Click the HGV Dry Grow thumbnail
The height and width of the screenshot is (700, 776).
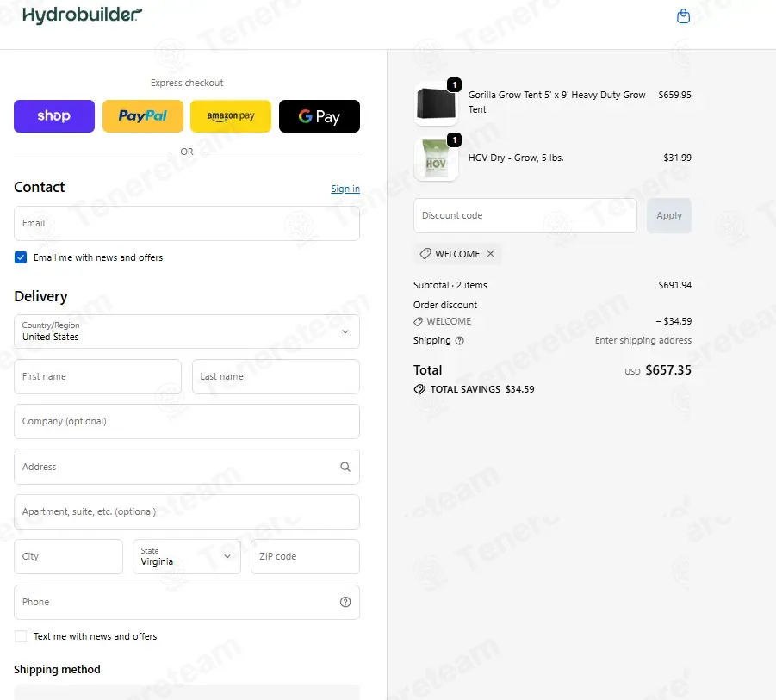coord(436,159)
